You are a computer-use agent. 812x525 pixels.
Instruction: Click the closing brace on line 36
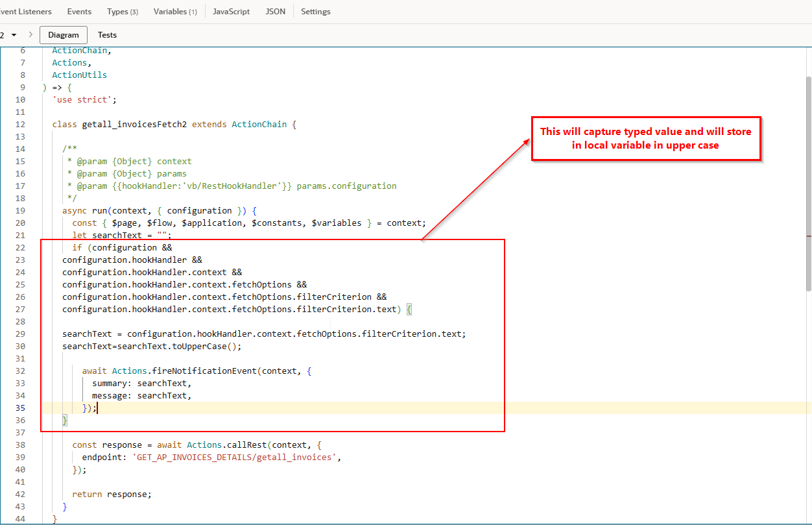coord(65,420)
